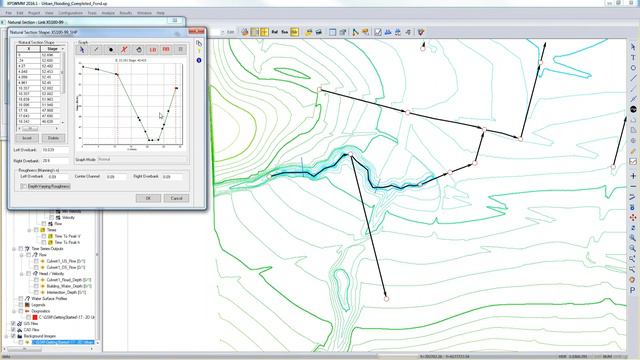Click the Left Overbank station field
Image resolution: width=640 pixels, height=360 pixels.
tap(55, 150)
